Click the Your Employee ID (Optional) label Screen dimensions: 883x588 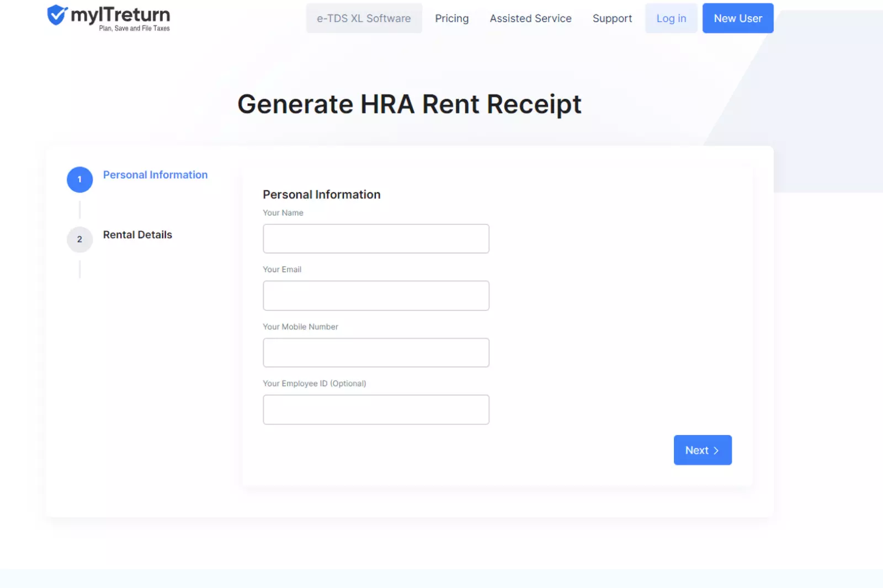[314, 383]
